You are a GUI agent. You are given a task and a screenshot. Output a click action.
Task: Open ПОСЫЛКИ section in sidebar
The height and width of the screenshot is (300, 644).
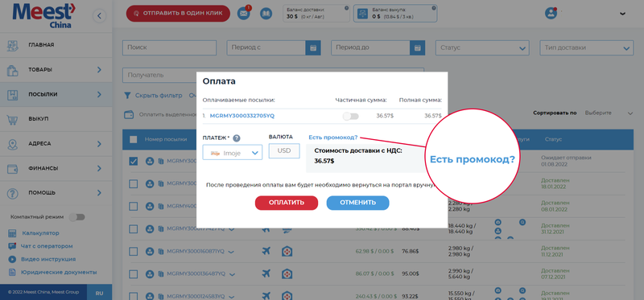tap(56, 94)
